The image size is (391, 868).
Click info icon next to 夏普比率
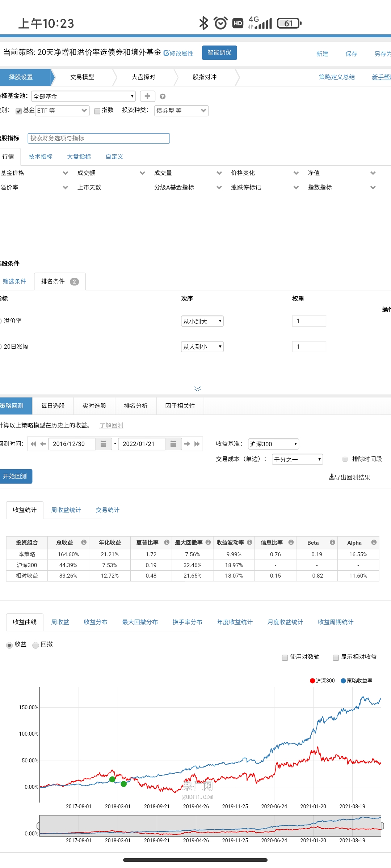click(x=167, y=542)
